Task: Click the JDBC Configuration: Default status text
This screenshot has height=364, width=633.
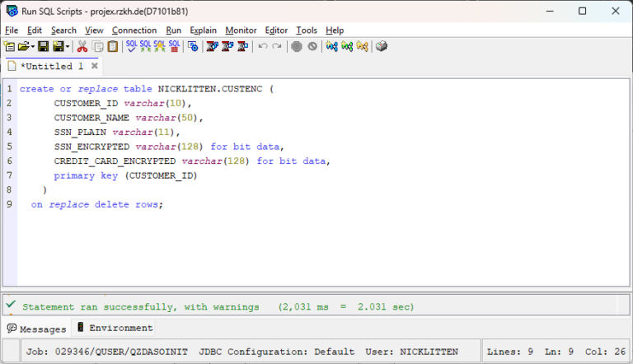Action: [277, 352]
